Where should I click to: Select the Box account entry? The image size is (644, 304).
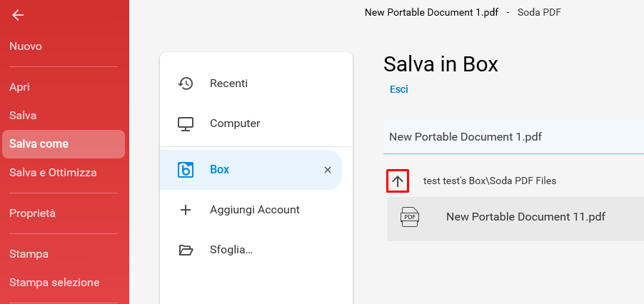[x=251, y=170]
